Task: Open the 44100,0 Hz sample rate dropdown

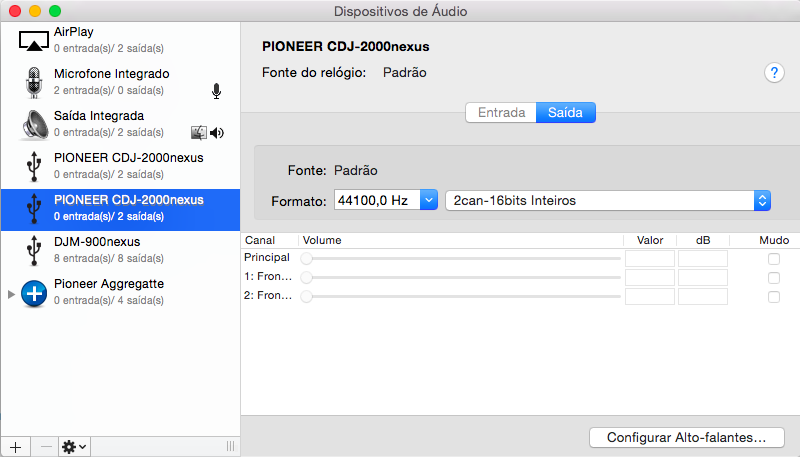Action: tap(428, 200)
